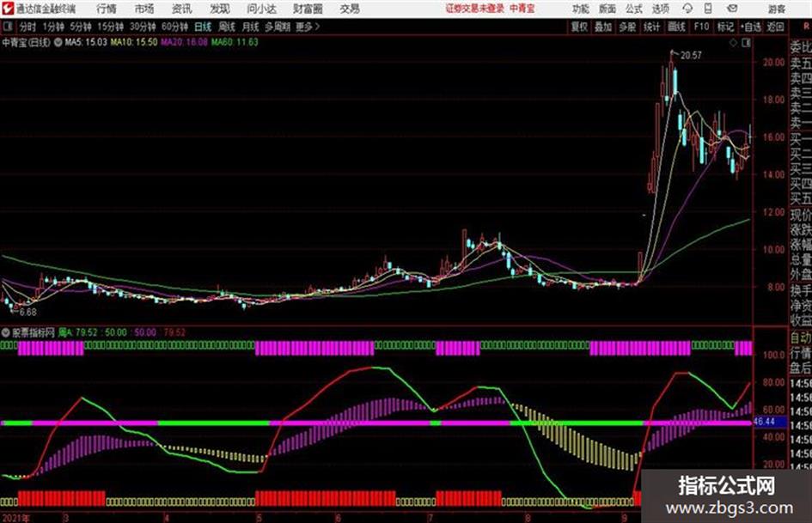Expand the dropdown circle beside 中青宝(日线)
The image size is (812, 523).
(58, 42)
